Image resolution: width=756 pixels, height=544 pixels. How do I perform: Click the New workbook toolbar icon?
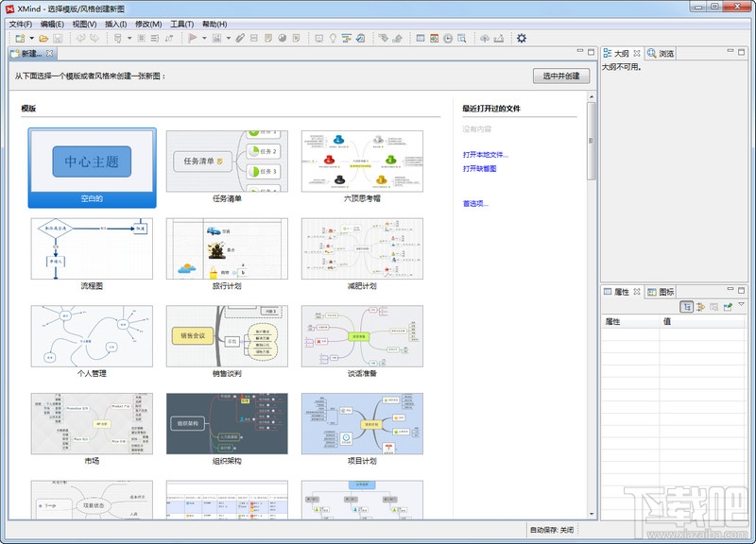point(20,38)
